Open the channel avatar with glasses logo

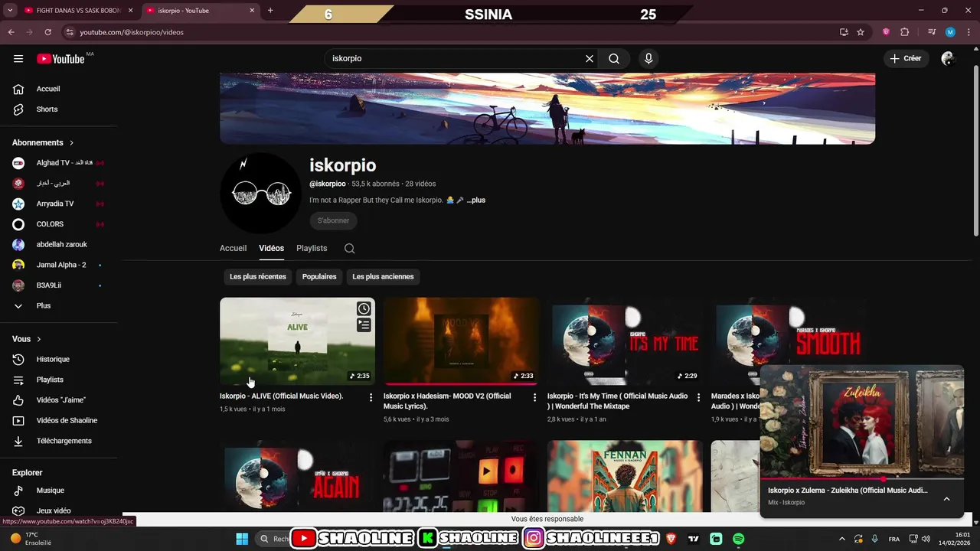coord(260,193)
